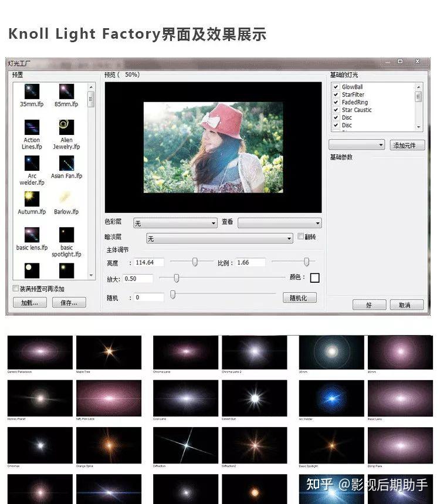
Task: Open the Monkey Planet flare sample
Action: pos(40,398)
